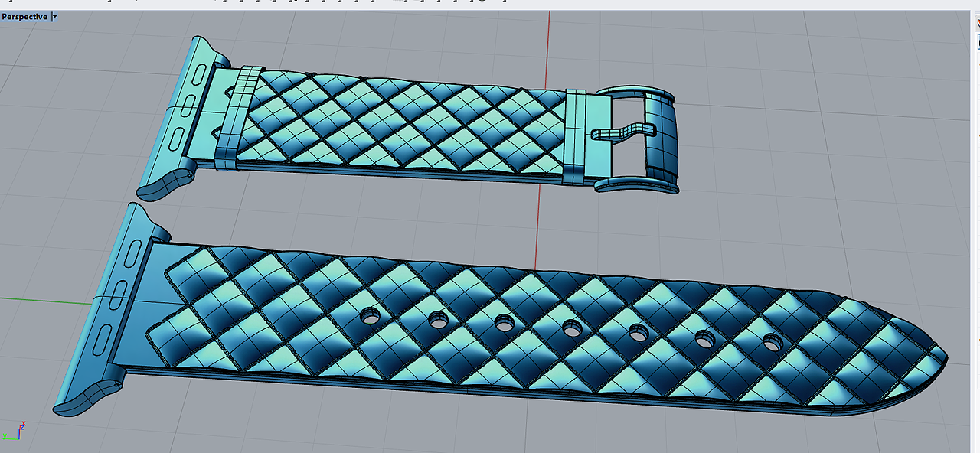Screen dimensions: 980x453
Task: Select the buckle on the short watch strap
Action: (636, 139)
